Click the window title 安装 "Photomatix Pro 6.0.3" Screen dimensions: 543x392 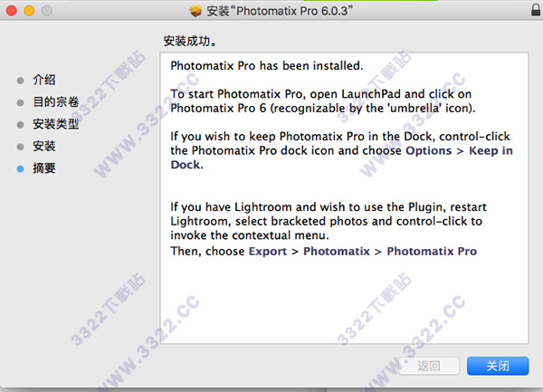(x=281, y=10)
